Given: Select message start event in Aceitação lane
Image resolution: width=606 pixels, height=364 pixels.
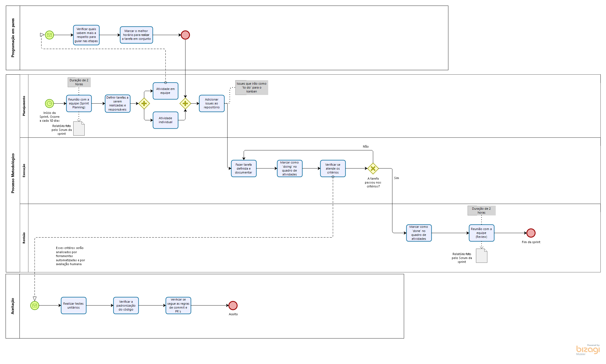Looking at the screenshot, I should (x=35, y=306).
